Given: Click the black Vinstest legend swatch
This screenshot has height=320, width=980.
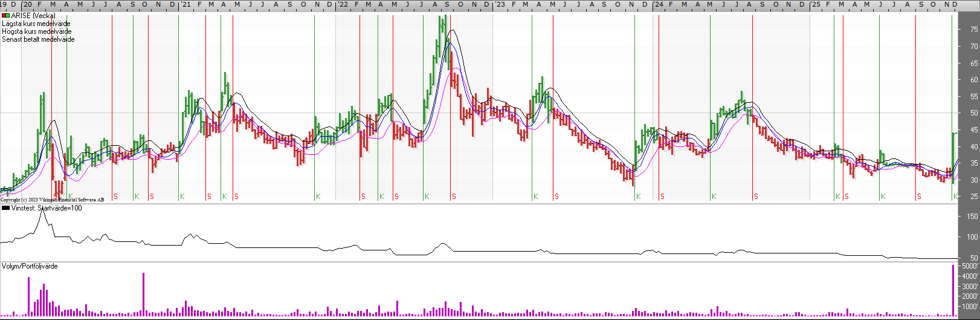Looking at the screenshot, I should 6,208.
